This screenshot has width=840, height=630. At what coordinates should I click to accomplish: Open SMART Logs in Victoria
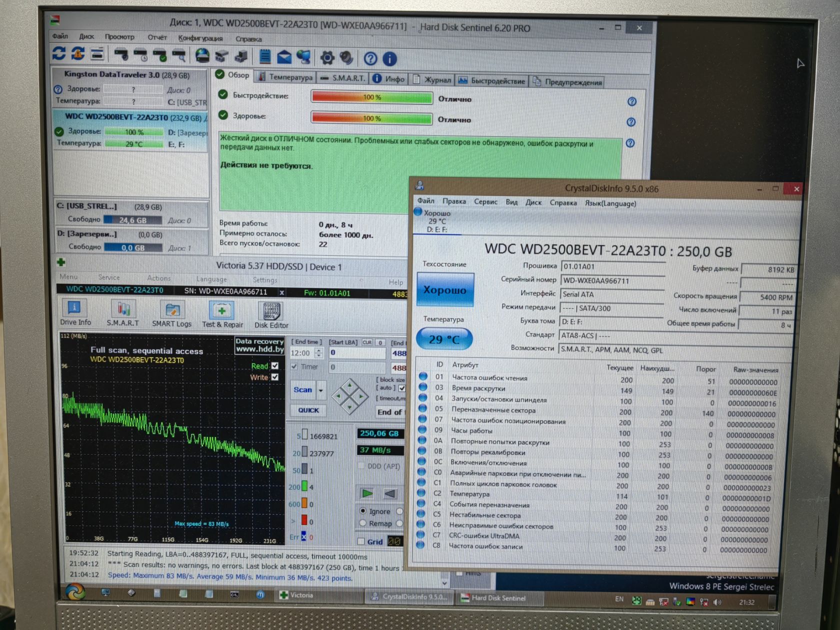point(171,314)
